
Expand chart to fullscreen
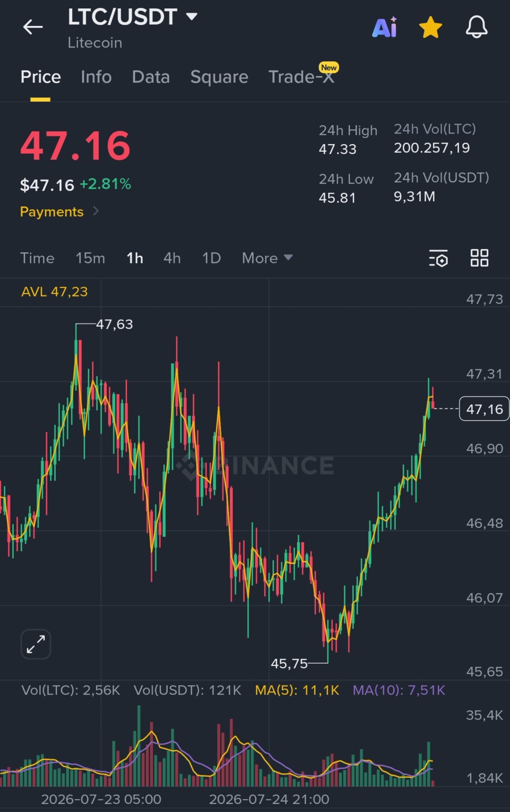[36, 644]
